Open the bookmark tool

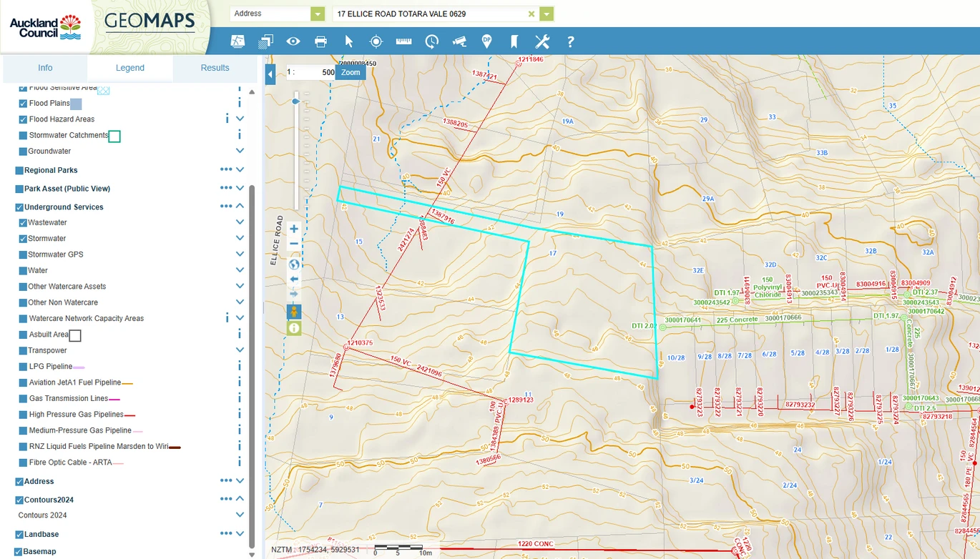(x=514, y=41)
